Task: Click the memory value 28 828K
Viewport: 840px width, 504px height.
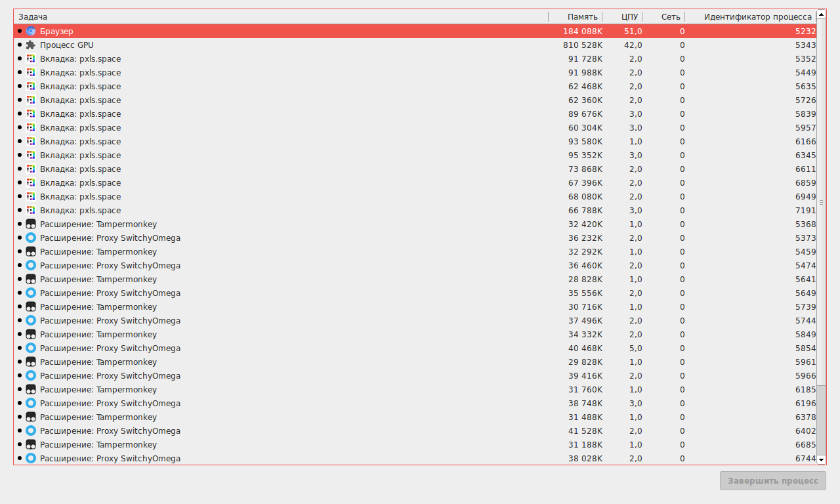Action: pos(585,280)
